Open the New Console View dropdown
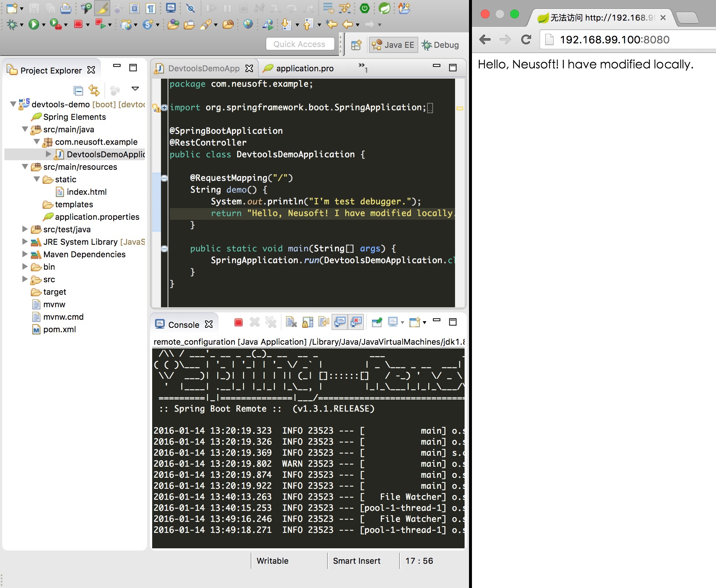This screenshot has height=588, width=716. point(425,323)
